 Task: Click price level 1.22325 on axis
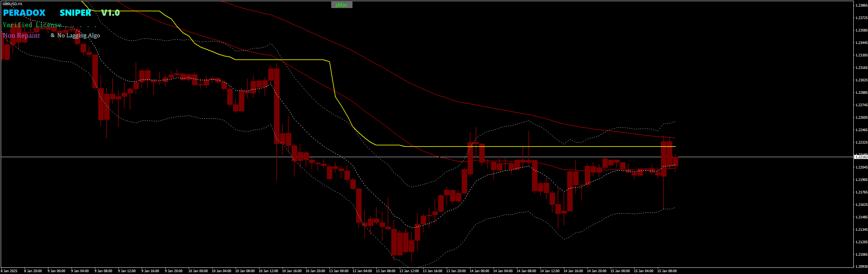[861, 142]
